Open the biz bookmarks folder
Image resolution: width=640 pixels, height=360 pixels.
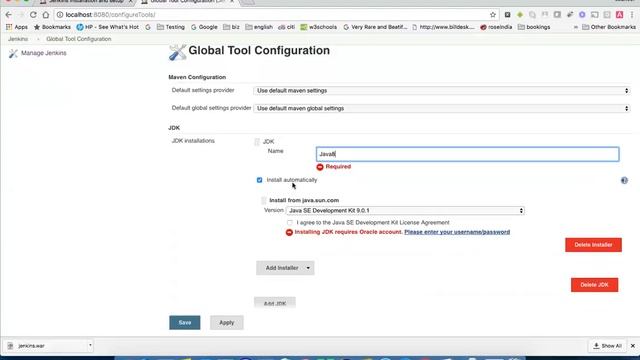pyautogui.click(x=231, y=27)
